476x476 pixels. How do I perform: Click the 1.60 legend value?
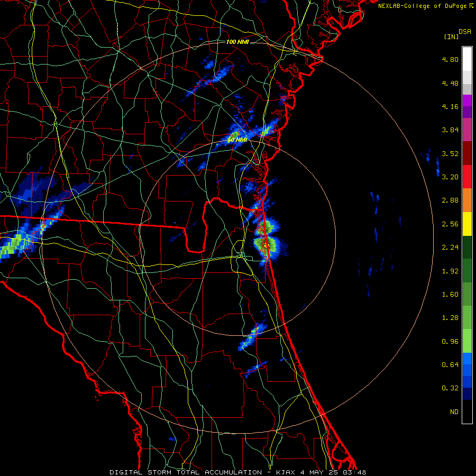450,295
